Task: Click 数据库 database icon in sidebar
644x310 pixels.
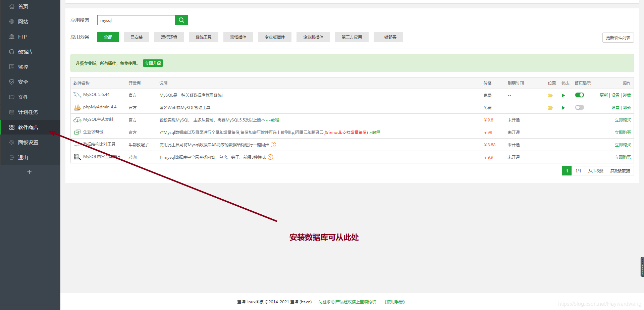Action: 12,52
